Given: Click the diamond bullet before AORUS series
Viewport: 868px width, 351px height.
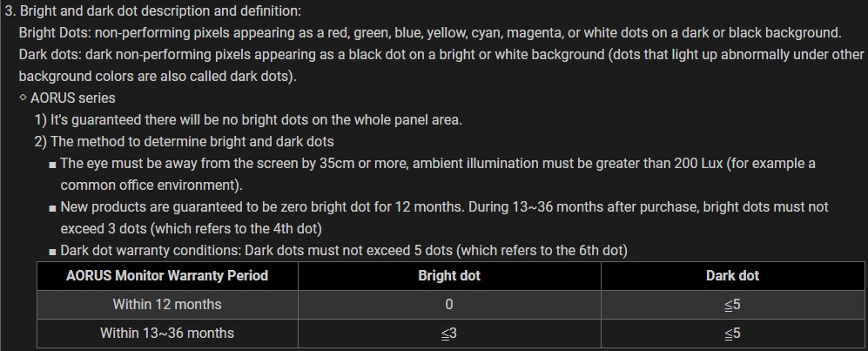Looking at the screenshot, I should [23, 98].
